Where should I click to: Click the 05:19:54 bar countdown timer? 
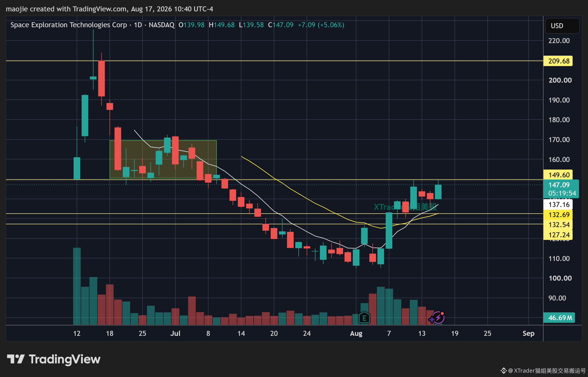click(x=562, y=193)
